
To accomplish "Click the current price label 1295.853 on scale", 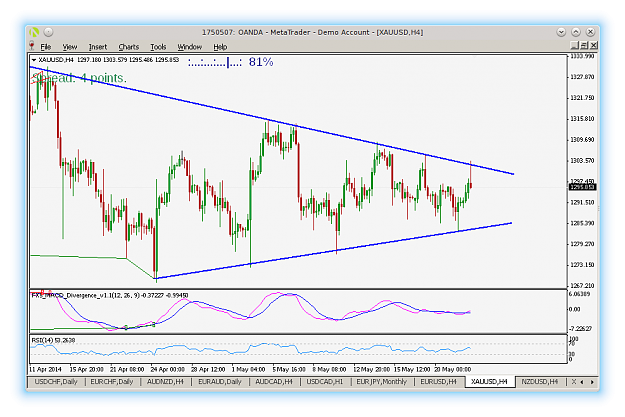I will coord(582,187).
